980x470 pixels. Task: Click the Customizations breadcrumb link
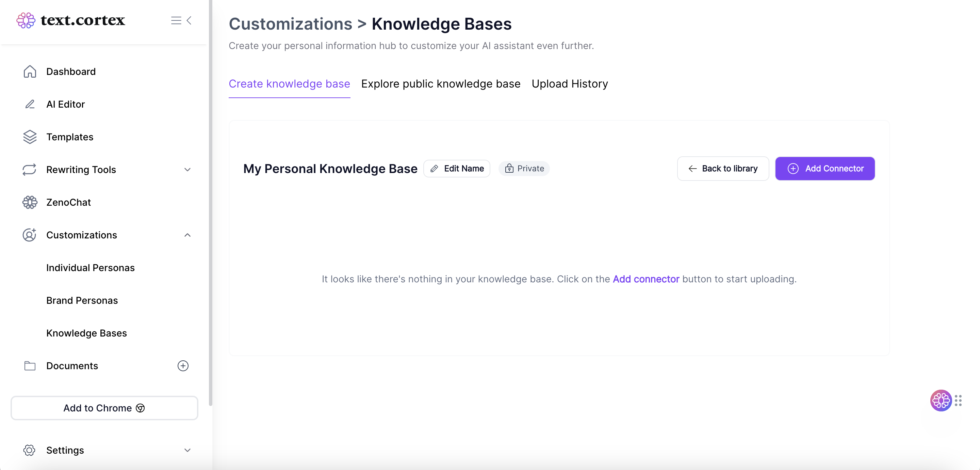pos(290,23)
